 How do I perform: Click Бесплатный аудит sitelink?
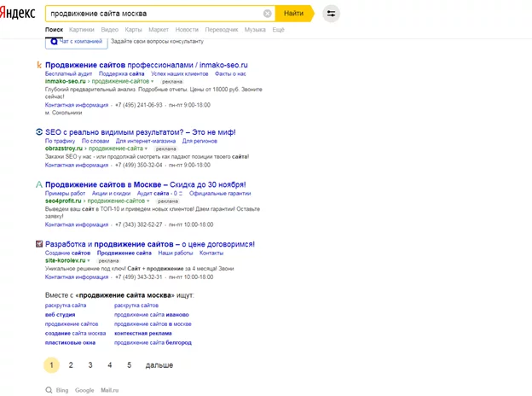[x=68, y=73]
